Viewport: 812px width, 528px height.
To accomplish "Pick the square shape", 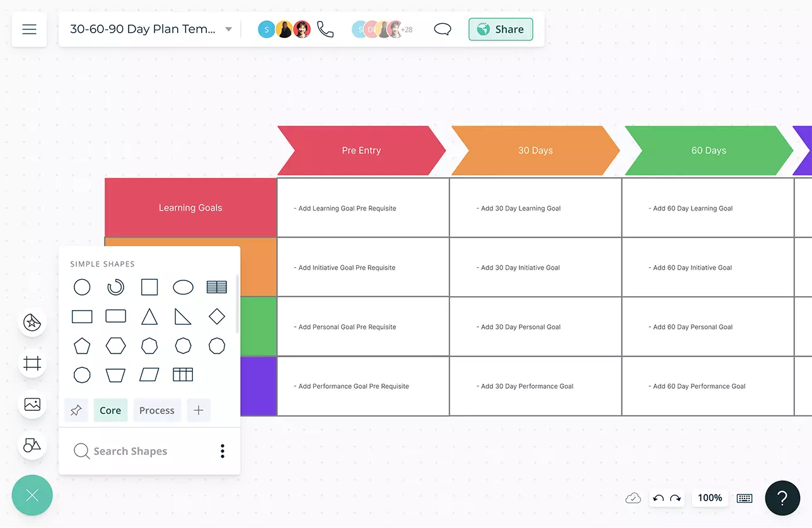I will pos(149,287).
